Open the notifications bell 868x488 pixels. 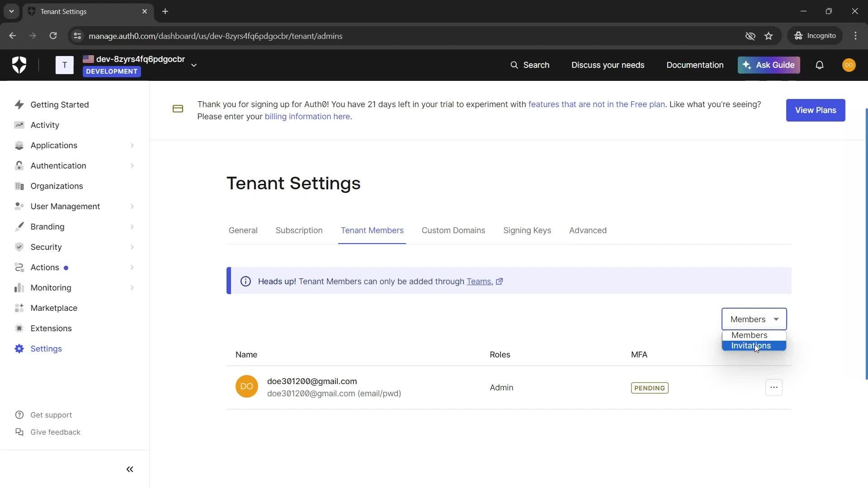click(x=819, y=65)
